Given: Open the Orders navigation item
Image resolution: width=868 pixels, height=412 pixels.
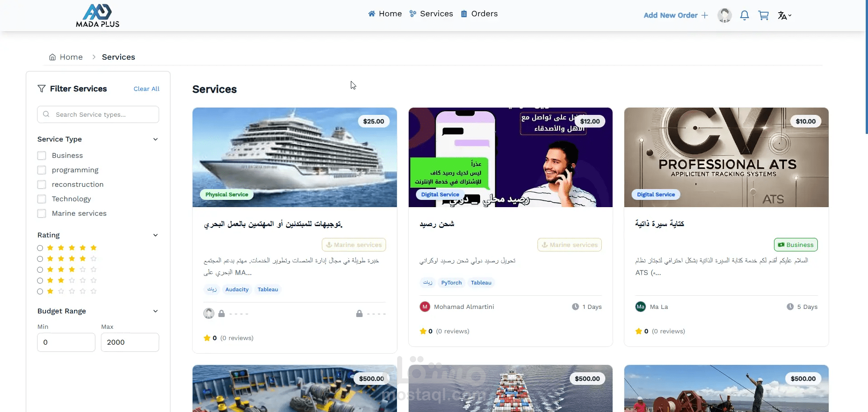Looking at the screenshot, I should click(479, 14).
